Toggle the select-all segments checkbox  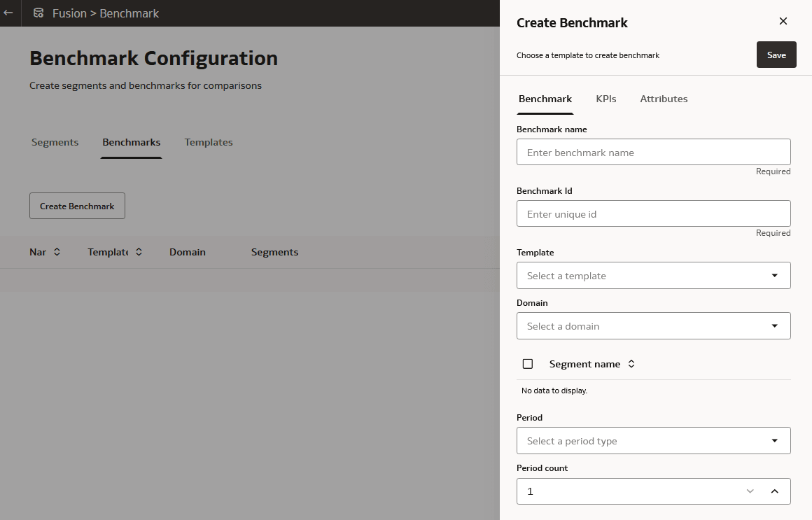coord(528,364)
